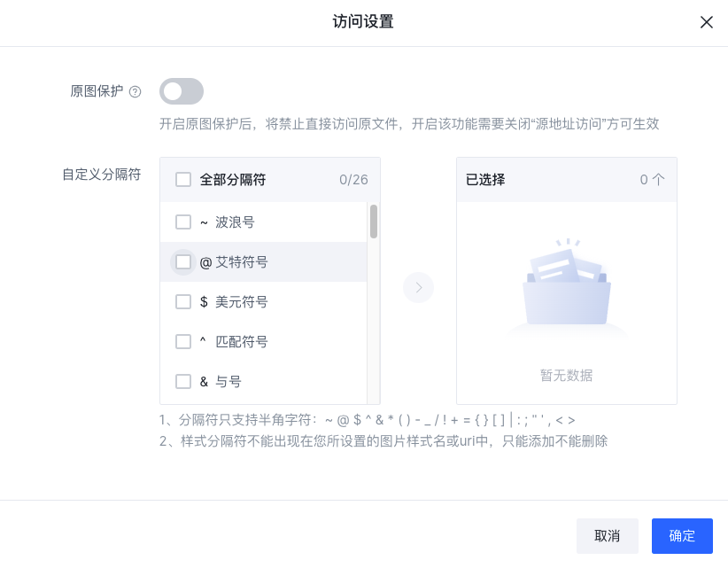
Task: Select the 美元符号 list row label
Action: [242, 302]
